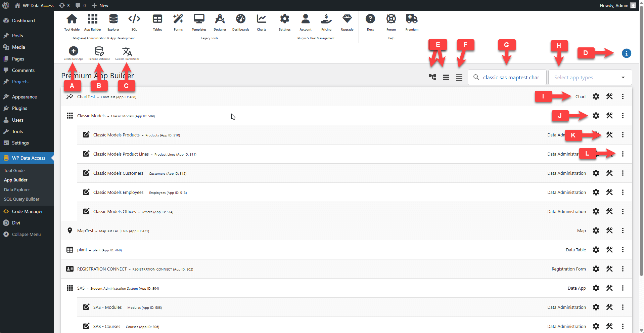
Task: Click the info icon near the top right
Action: pyautogui.click(x=626, y=53)
